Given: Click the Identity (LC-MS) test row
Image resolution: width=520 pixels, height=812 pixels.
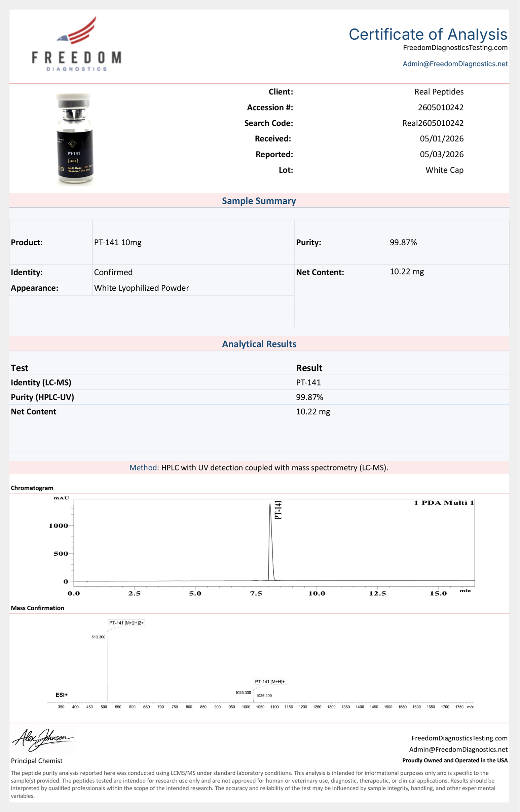Looking at the screenshot, I should click(x=259, y=382).
